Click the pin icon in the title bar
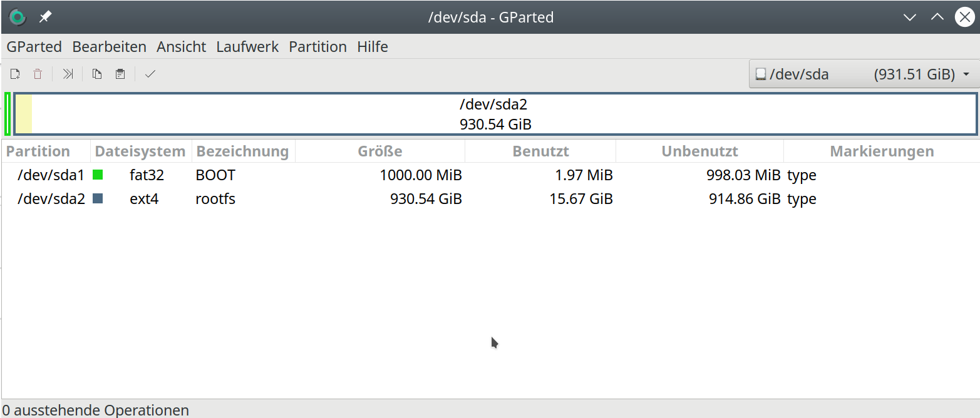The height and width of the screenshot is (418, 980). 45,17
